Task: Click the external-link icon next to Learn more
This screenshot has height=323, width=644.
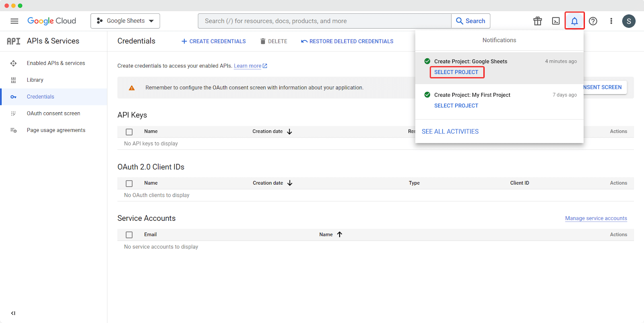Action: pos(265,66)
